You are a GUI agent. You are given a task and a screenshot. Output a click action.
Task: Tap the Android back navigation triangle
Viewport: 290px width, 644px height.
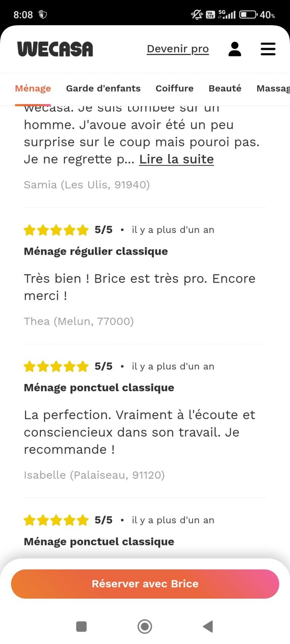208,626
